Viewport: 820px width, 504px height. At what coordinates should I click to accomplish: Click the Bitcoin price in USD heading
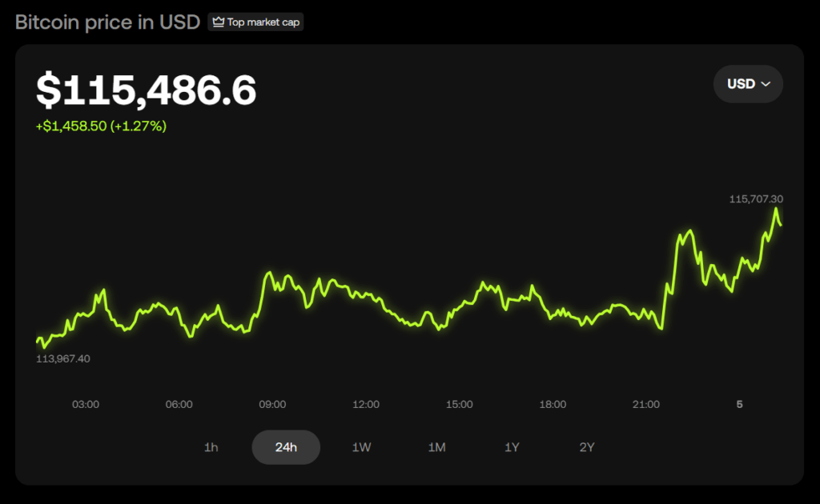(108, 22)
